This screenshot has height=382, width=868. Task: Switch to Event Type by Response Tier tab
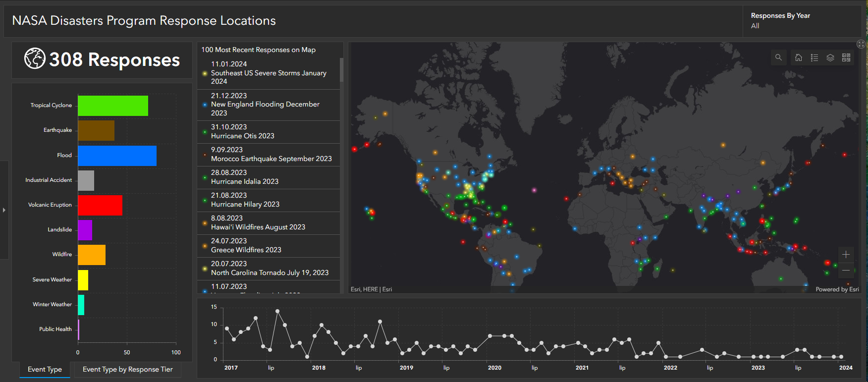pyautogui.click(x=127, y=369)
